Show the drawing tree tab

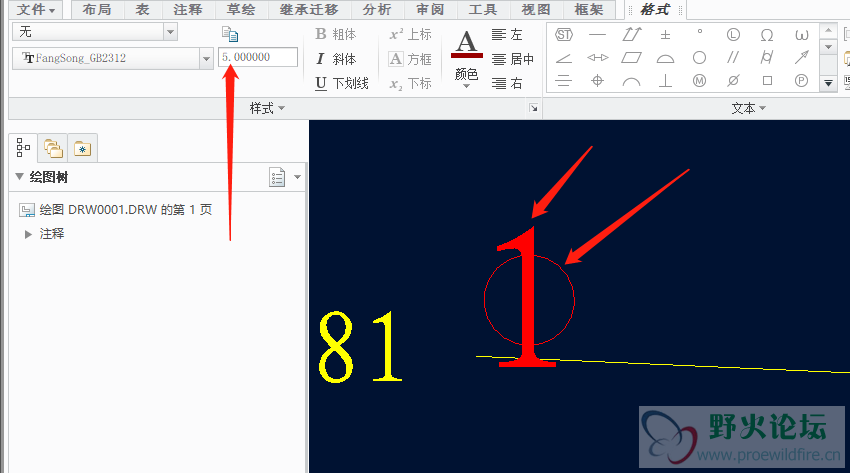(x=23, y=147)
